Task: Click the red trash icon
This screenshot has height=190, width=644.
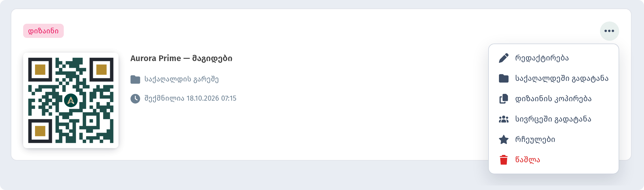Action: click(x=503, y=160)
